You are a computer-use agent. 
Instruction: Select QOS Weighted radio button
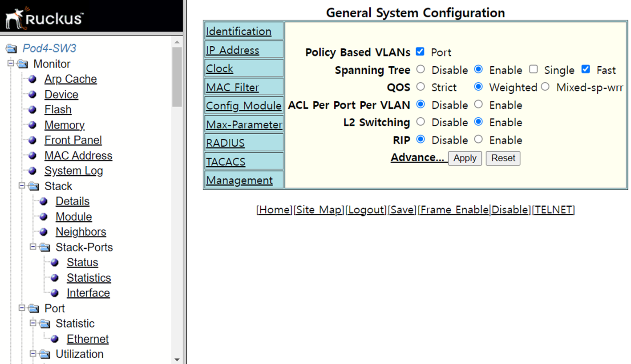pyautogui.click(x=478, y=87)
